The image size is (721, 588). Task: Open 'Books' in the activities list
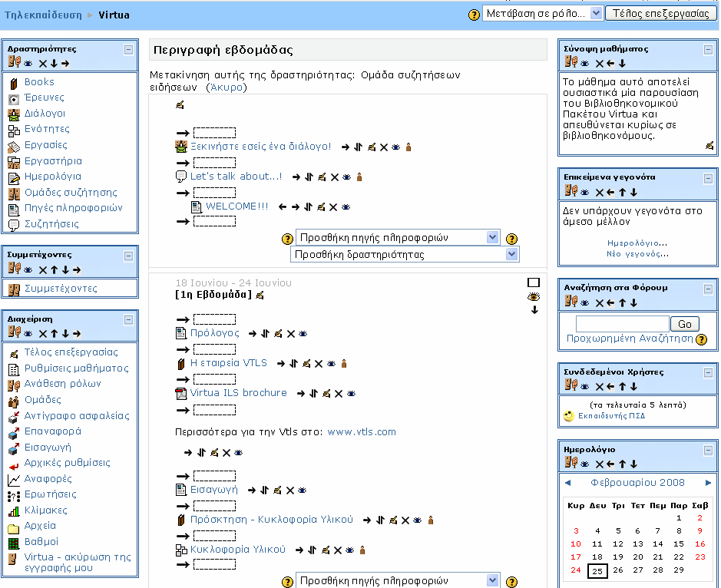click(39, 82)
